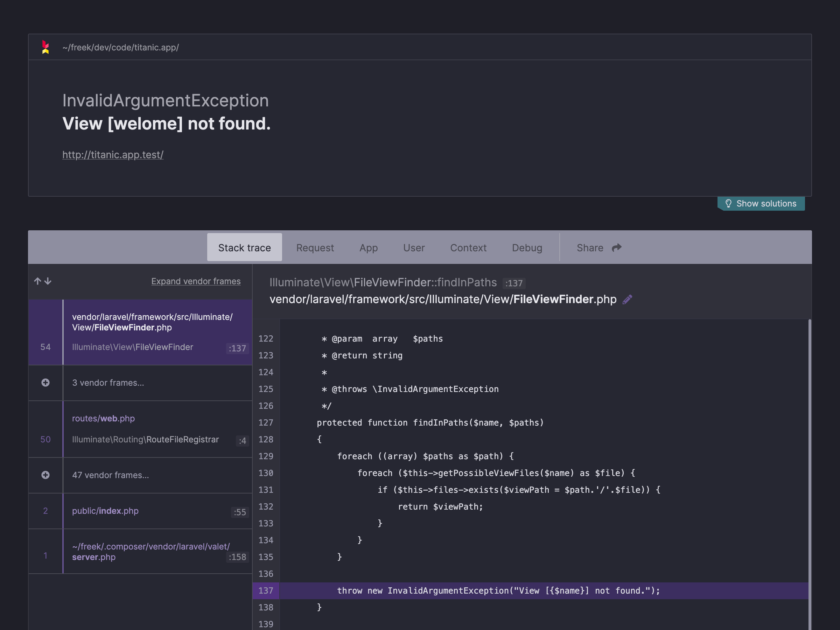Click highlighted line 137 in code
The width and height of the screenshot is (840, 630).
pos(498,590)
